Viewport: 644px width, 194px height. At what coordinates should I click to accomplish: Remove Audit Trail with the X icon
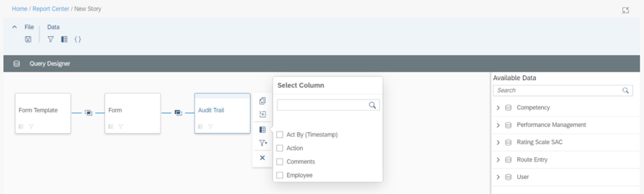(262, 158)
